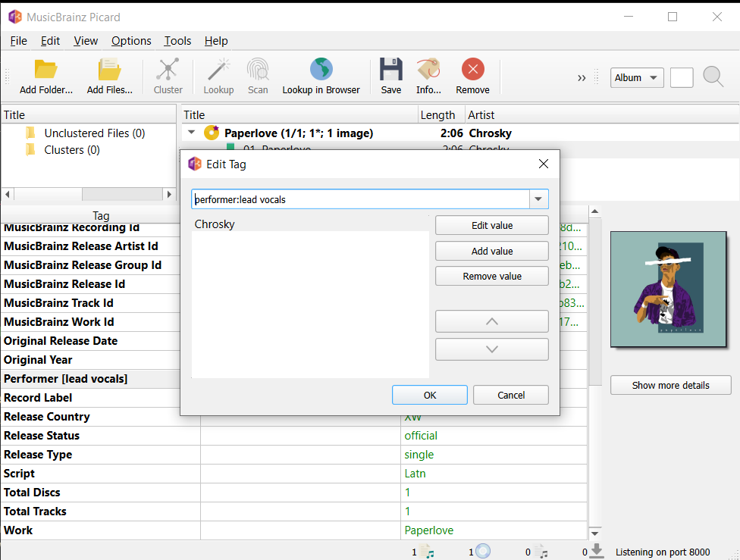Confirm the dialog with OK
The image size is (740, 560).
[429, 395]
